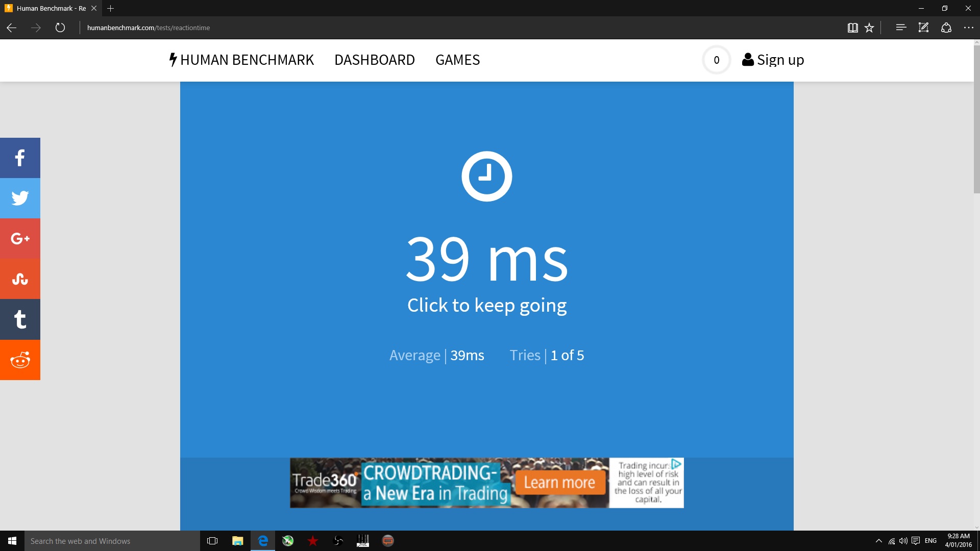Click the address bar URL field

click(149, 28)
